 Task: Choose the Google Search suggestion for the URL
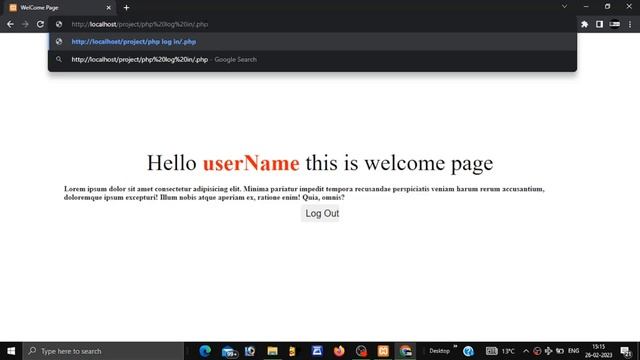click(x=312, y=60)
